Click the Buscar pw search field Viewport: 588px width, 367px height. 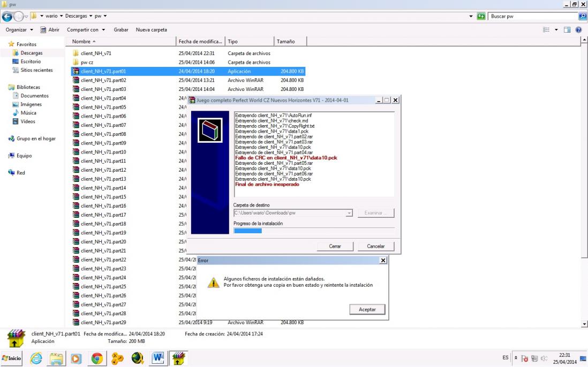click(x=533, y=16)
